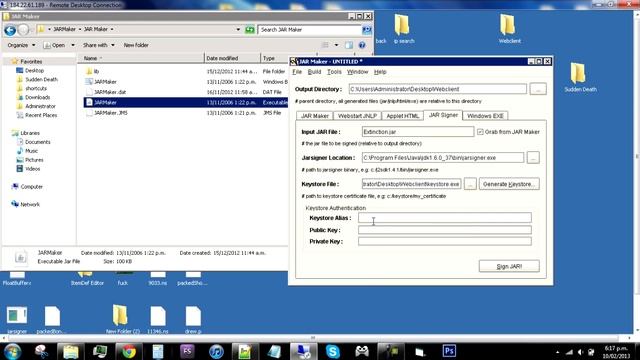The height and width of the screenshot is (360, 640).
Task: Switch to Applet HTML tab
Action: [x=402, y=116]
